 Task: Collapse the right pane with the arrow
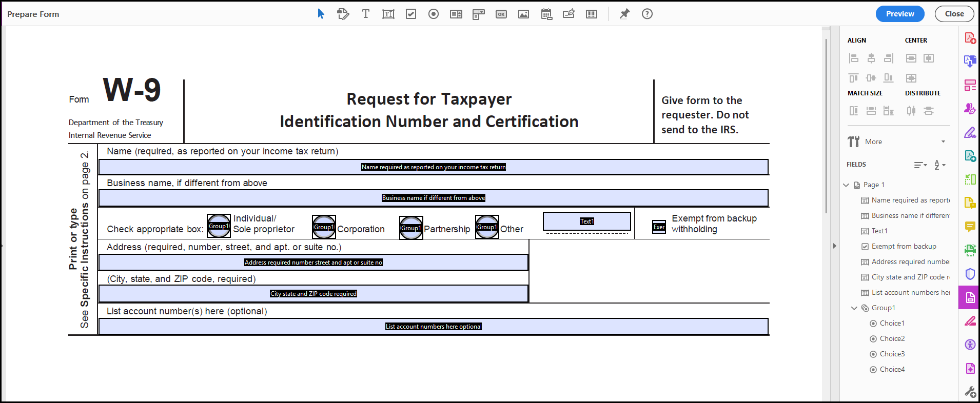pyautogui.click(x=835, y=246)
